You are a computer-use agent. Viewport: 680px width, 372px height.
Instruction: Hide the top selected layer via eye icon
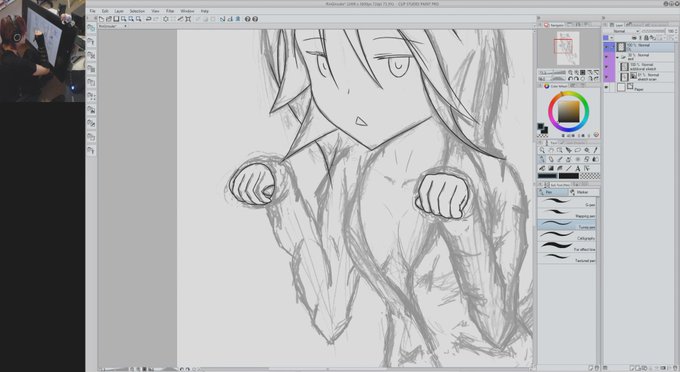coord(606,46)
